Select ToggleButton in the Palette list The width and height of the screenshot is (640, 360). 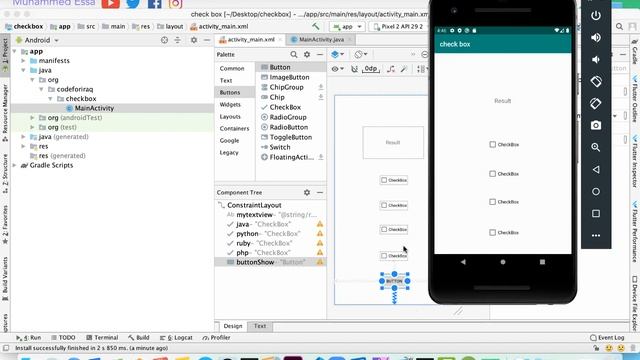pyautogui.click(x=291, y=137)
